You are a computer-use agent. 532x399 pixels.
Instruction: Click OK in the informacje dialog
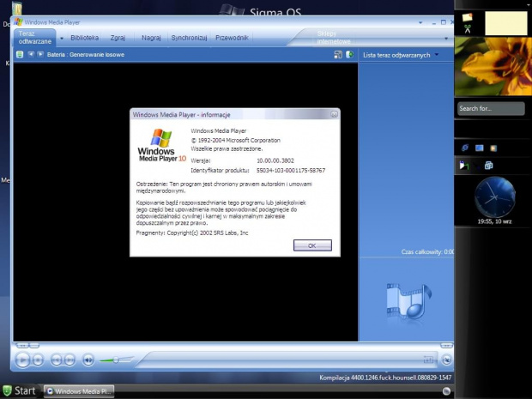[x=312, y=245]
